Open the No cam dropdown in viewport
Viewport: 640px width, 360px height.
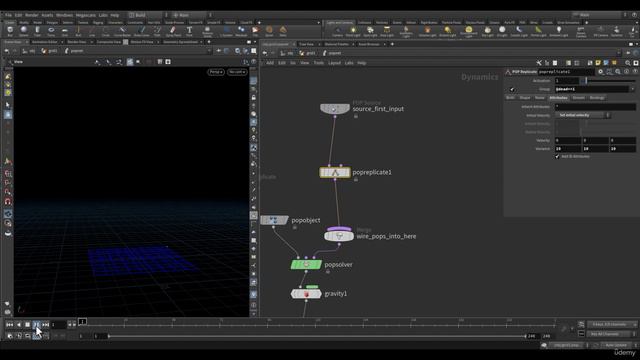(x=237, y=72)
